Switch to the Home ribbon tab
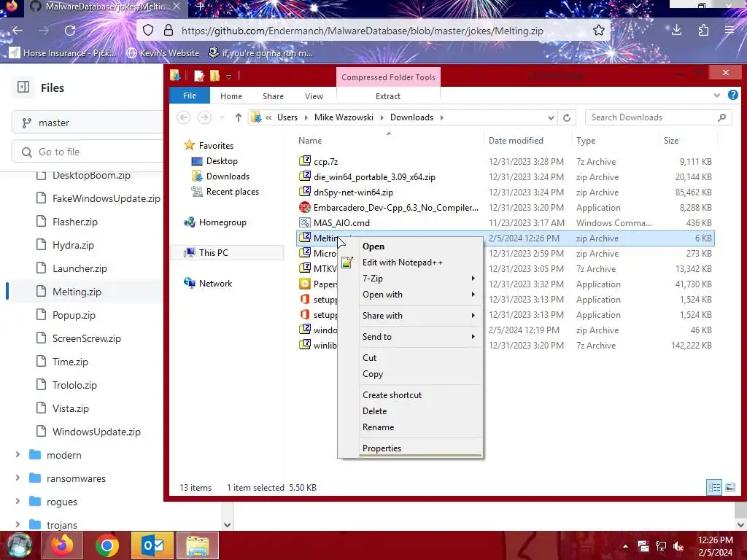 [x=231, y=96]
